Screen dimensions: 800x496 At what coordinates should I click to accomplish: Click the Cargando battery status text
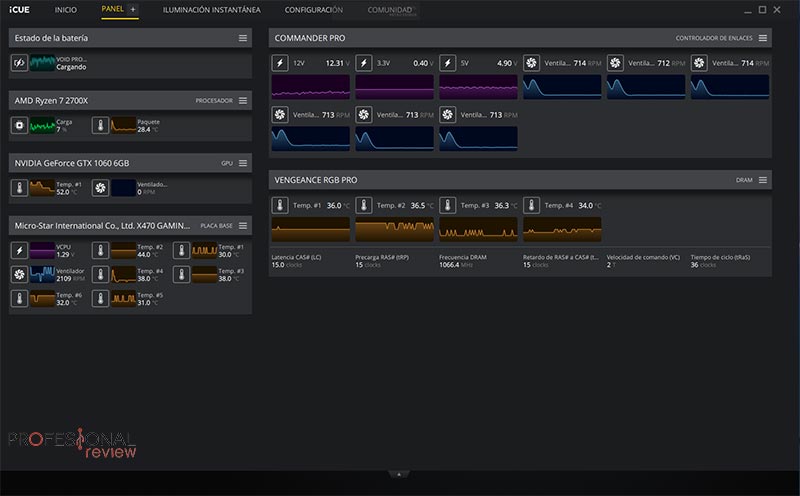tap(71, 67)
